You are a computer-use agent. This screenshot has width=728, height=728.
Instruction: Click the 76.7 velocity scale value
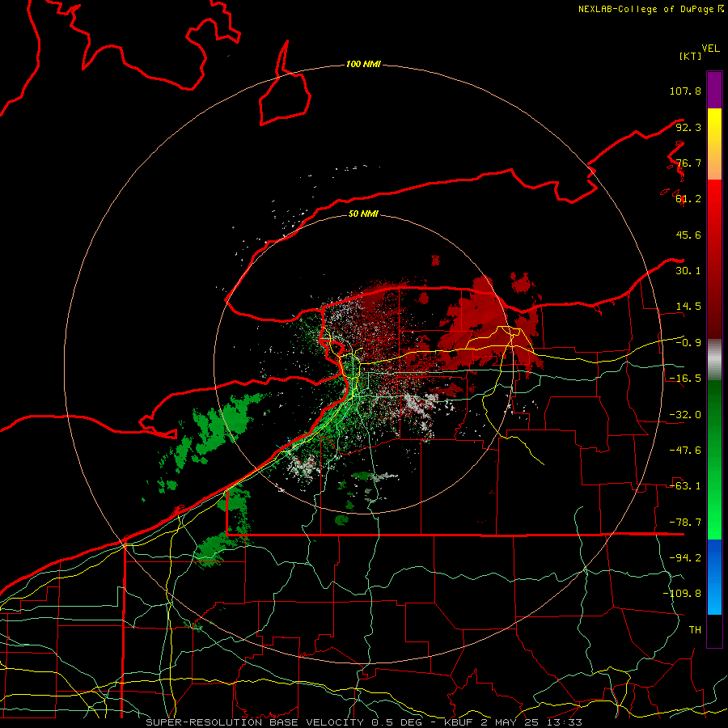tap(688, 163)
